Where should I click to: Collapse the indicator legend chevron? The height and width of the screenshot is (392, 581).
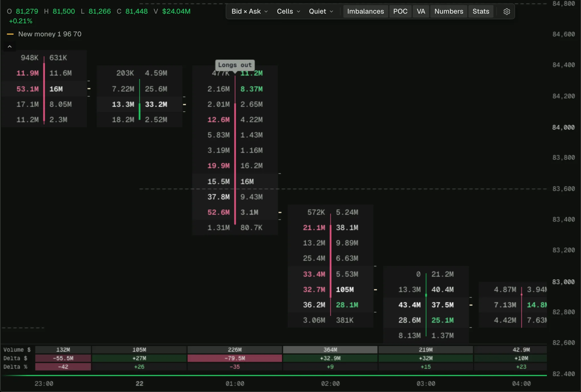pos(10,47)
